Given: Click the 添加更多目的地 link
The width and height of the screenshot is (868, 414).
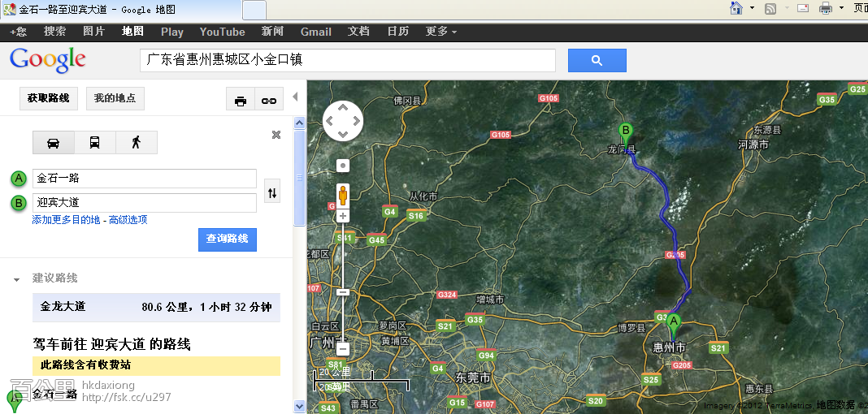Looking at the screenshot, I should pyautogui.click(x=66, y=220).
